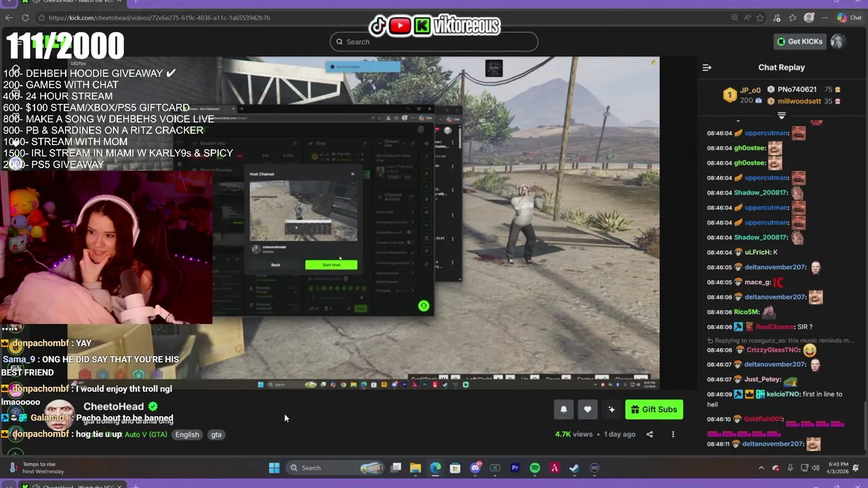
Task: Open Copilot Chat in the browser toolbar
Action: (x=849, y=18)
